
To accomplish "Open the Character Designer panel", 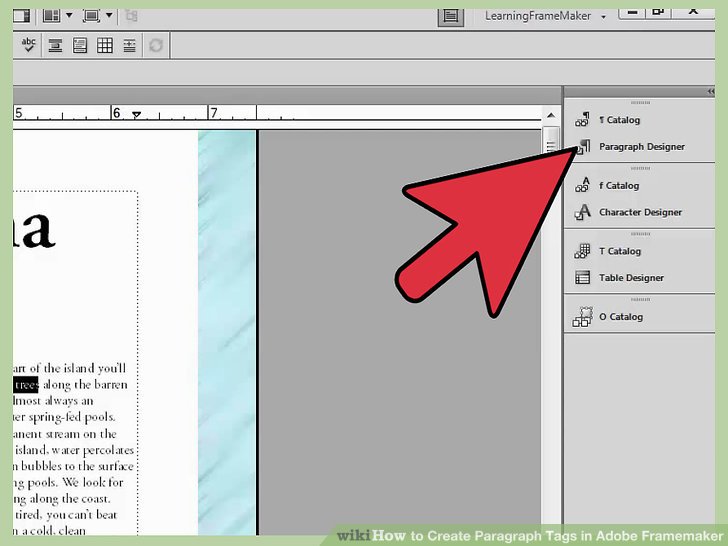I will click(x=640, y=213).
